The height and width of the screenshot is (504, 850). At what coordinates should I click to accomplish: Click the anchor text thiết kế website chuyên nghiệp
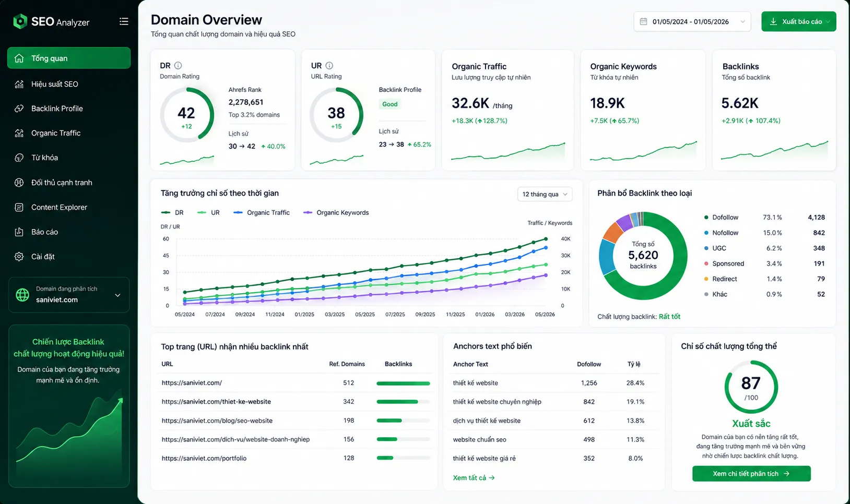(497, 402)
